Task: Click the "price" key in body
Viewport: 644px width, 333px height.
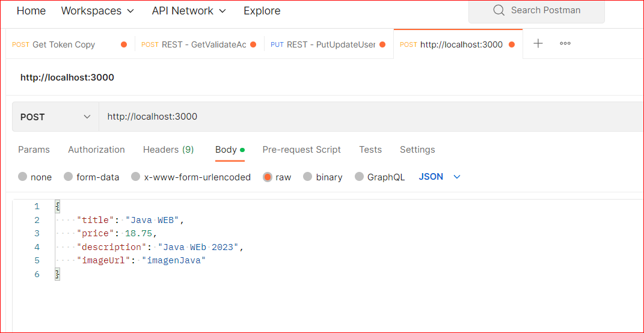Action: [95, 234]
